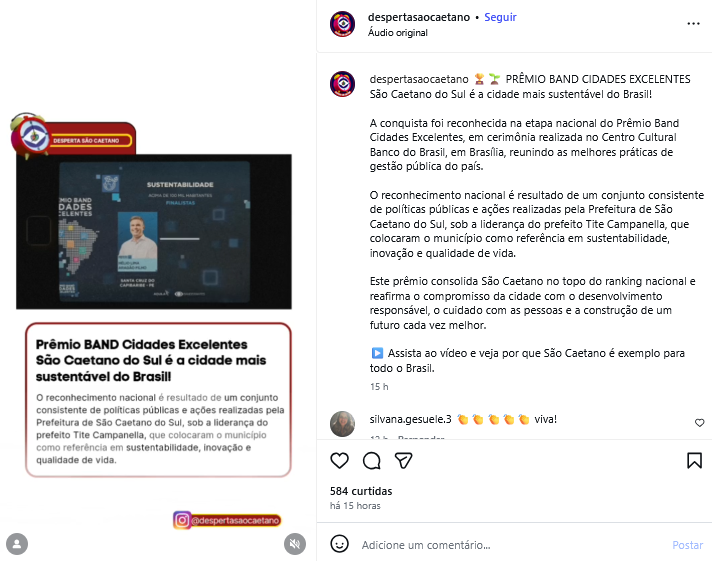Open the Áudio original link
Viewport: 712px width, 561px height.
click(x=397, y=33)
